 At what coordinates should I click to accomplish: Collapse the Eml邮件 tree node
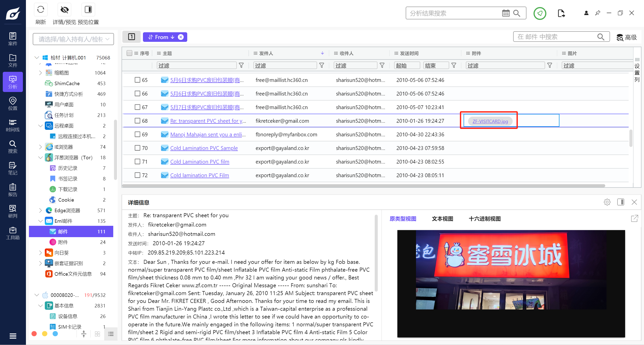tap(40, 221)
